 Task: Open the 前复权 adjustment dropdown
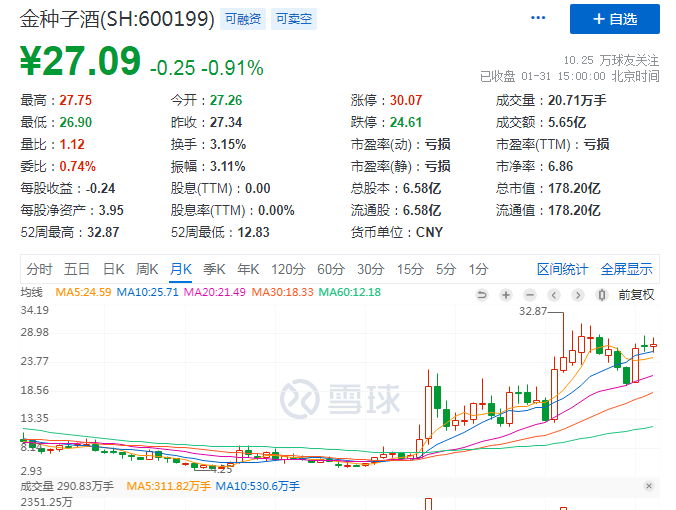coord(635,294)
